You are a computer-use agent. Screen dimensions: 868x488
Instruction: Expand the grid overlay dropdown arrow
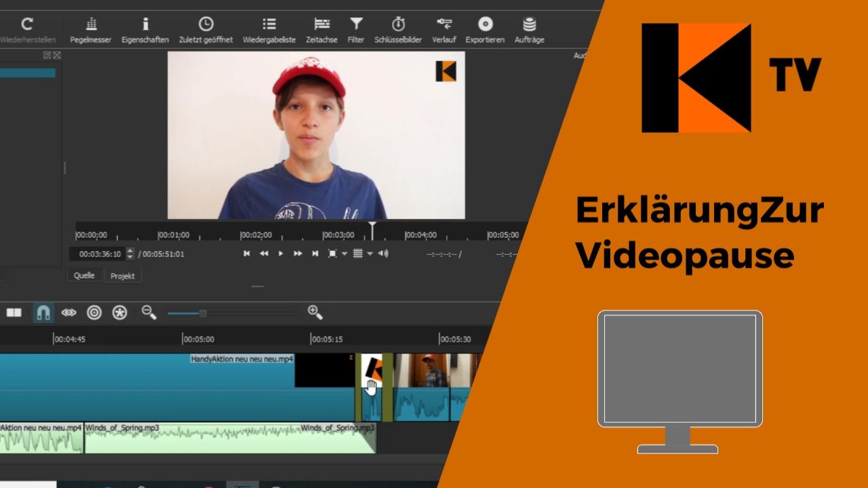[x=370, y=254]
